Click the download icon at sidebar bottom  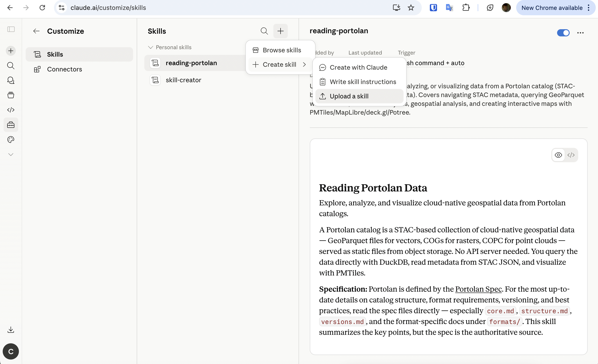[x=11, y=330]
